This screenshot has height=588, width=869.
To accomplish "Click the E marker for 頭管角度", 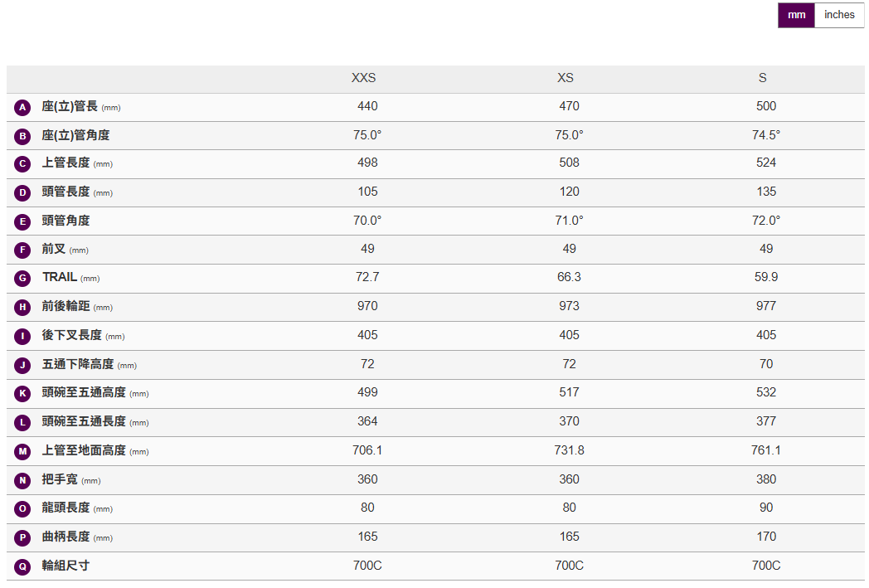I will click(x=22, y=221).
